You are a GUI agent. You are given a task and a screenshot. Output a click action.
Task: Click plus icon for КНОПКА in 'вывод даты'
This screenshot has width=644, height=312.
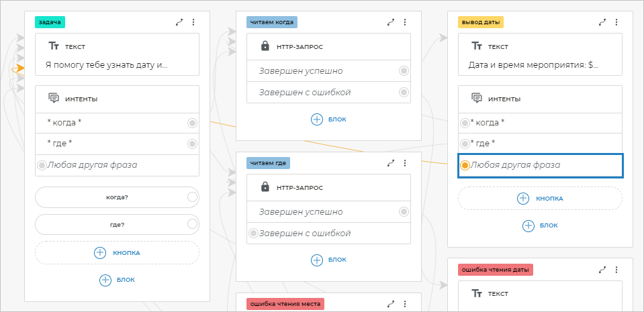[523, 198]
